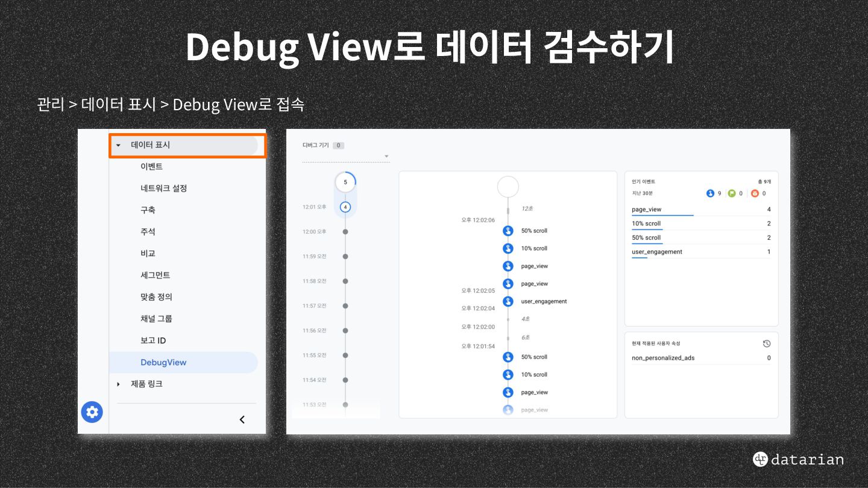
Task: Click the 지난 30분 label
Action: (642, 193)
